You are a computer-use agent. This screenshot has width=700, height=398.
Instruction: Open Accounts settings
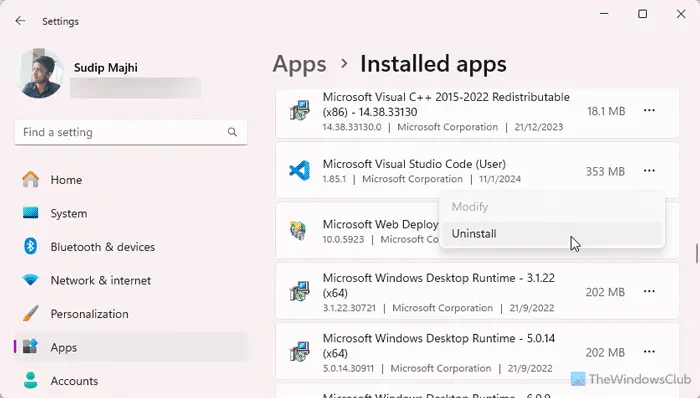(x=130, y=381)
